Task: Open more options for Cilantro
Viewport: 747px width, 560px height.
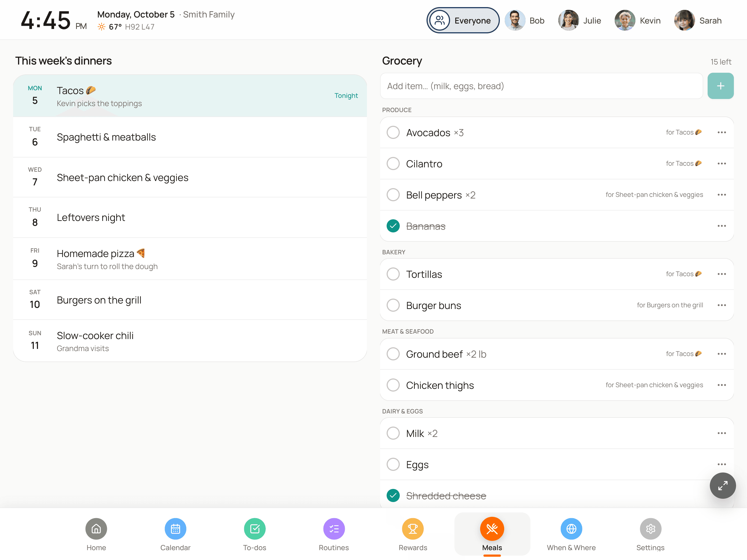Action: coord(721,164)
